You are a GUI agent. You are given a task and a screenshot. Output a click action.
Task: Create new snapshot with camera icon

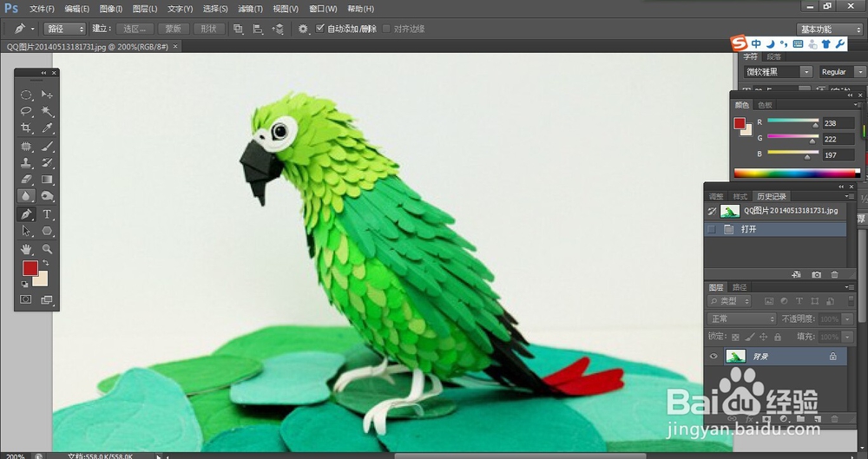[816, 275]
